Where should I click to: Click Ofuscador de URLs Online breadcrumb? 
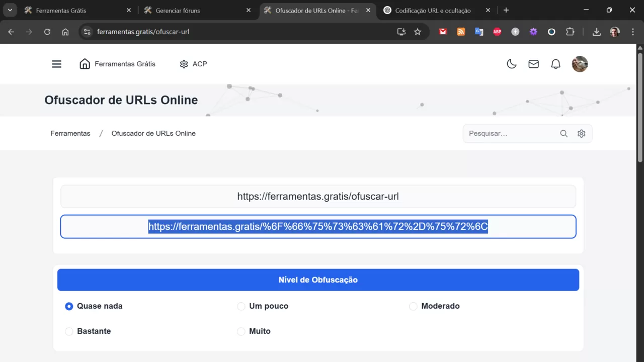(153, 133)
